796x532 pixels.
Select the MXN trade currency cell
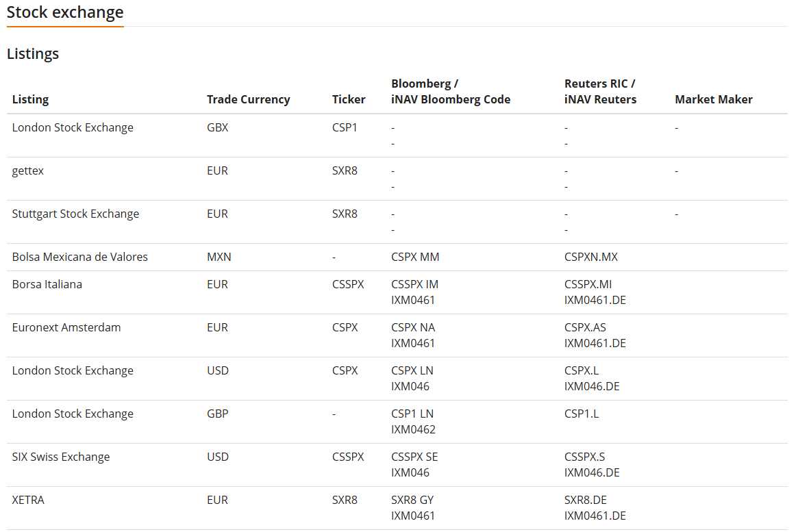(x=219, y=257)
